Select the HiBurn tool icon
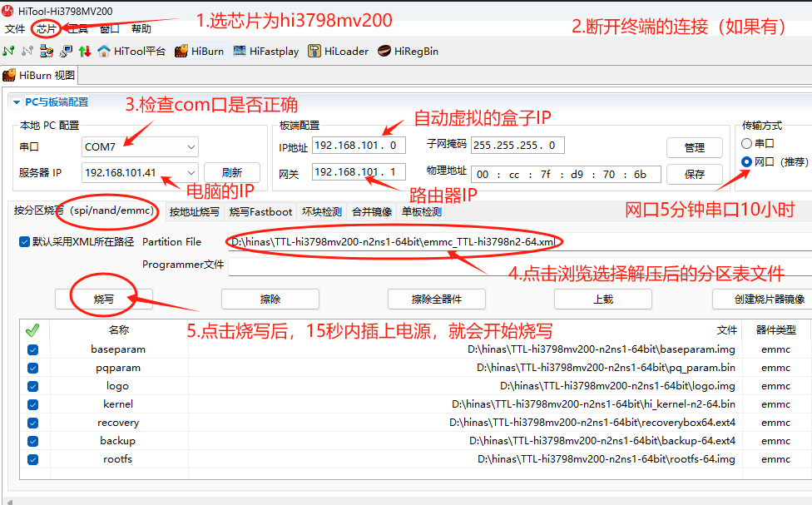 (181, 52)
